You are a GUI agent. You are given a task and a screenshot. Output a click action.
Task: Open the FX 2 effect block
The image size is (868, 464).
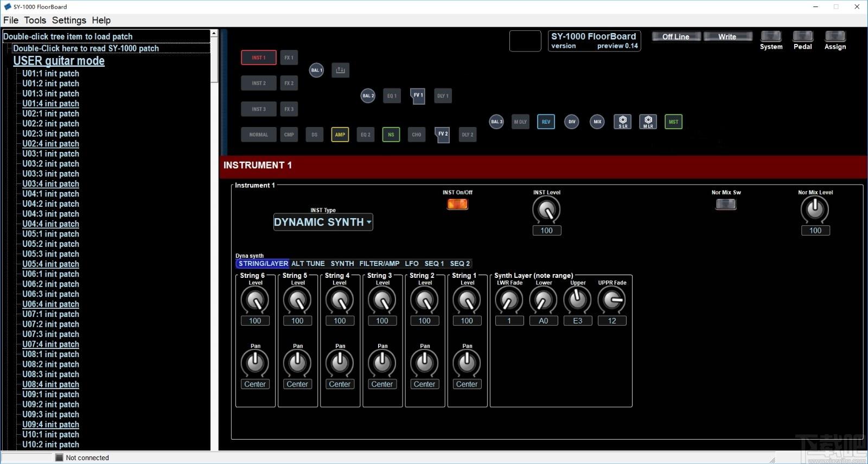click(x=289, y=83)
